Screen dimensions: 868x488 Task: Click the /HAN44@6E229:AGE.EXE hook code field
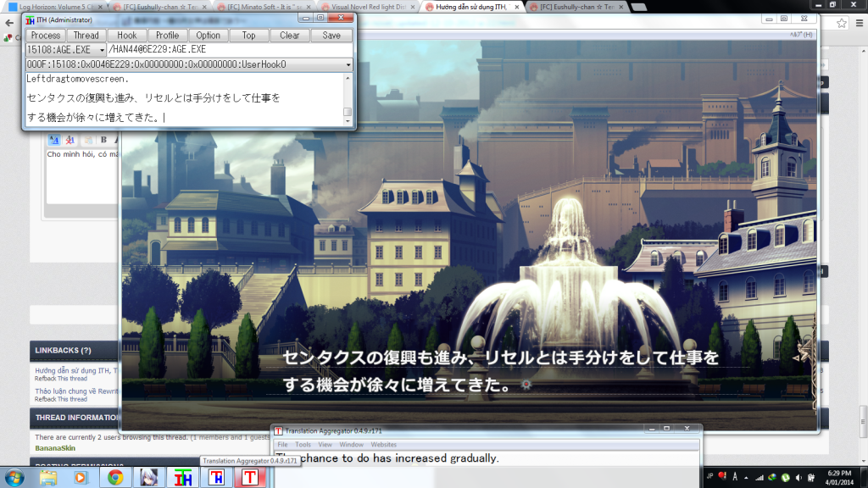[x=229, y=50]
